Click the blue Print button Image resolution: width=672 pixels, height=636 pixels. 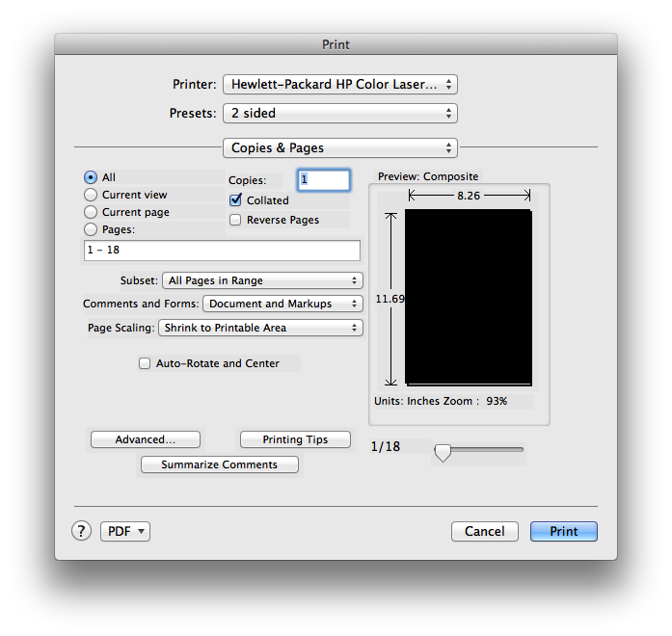pyautogui.click(x=564, y=532)
